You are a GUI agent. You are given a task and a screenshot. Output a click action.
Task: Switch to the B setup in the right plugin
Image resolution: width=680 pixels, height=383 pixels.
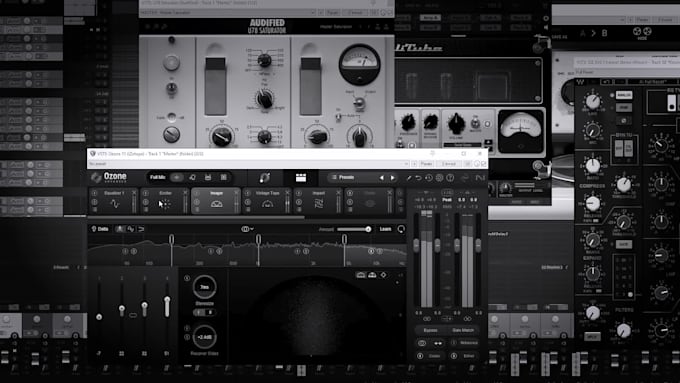pyautogui.click(x=605, y=33)
